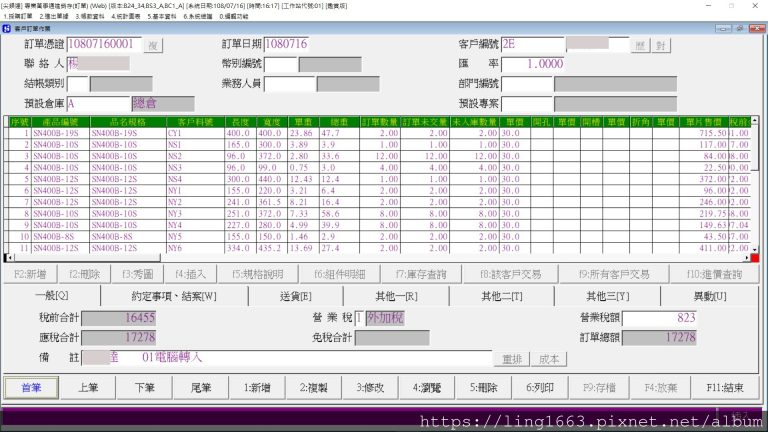Image resolution: width=768 pixels, height=432 pixels.
Task: Click the 2:複製 button
Action: [313, 387]
